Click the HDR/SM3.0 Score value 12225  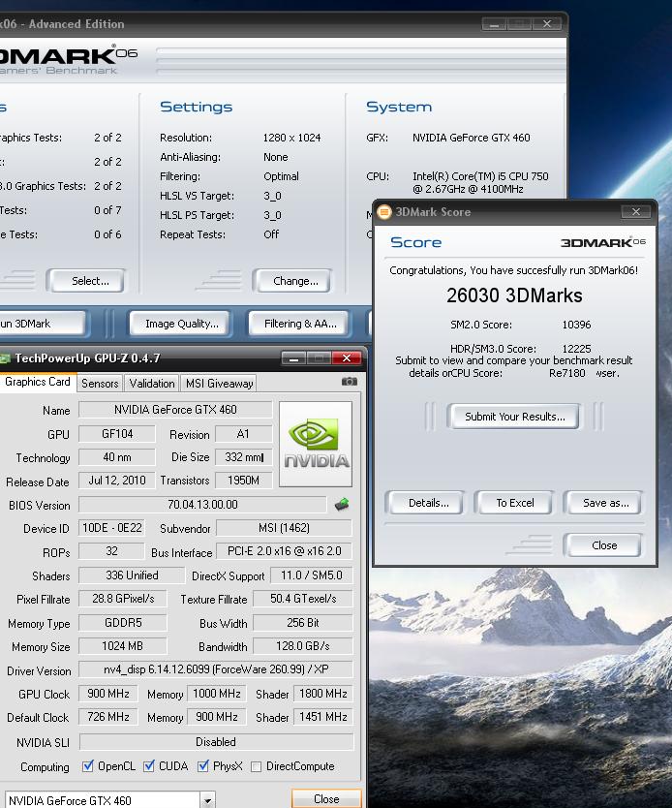576,349
